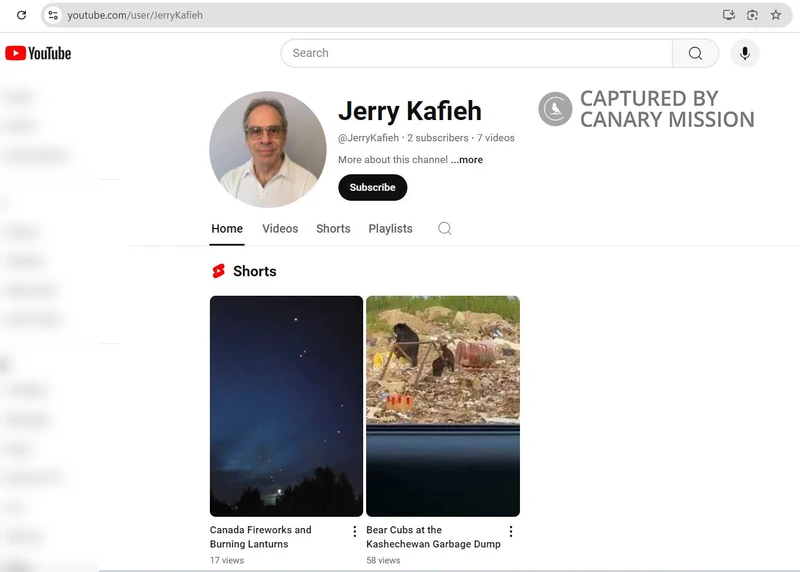Switch to the Videos tab
Screen dimensions: 800x572
(280, 229)
